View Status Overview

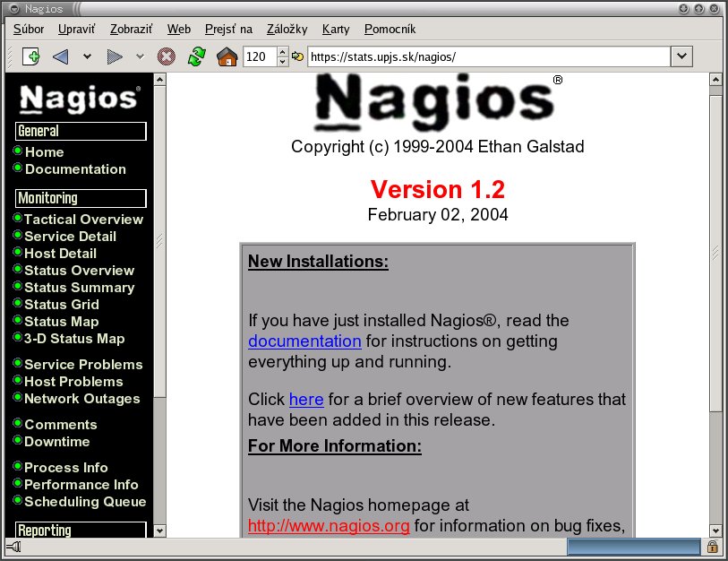point(80,271)
